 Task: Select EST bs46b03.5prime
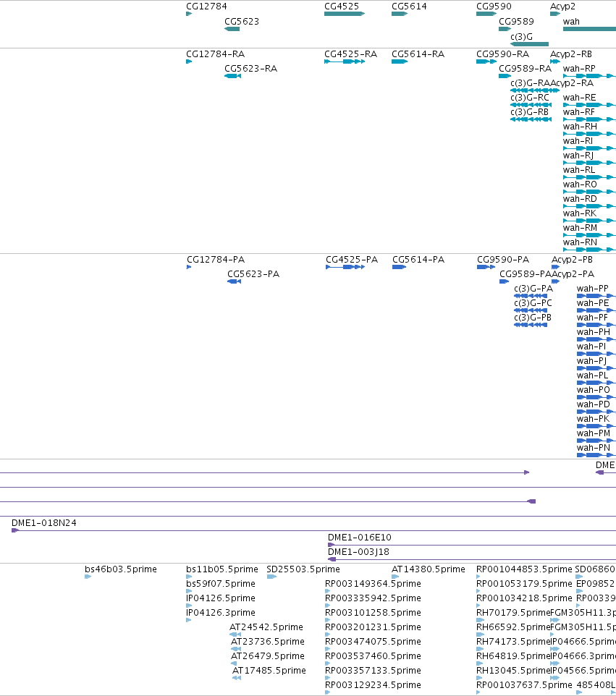click(121, 569)
